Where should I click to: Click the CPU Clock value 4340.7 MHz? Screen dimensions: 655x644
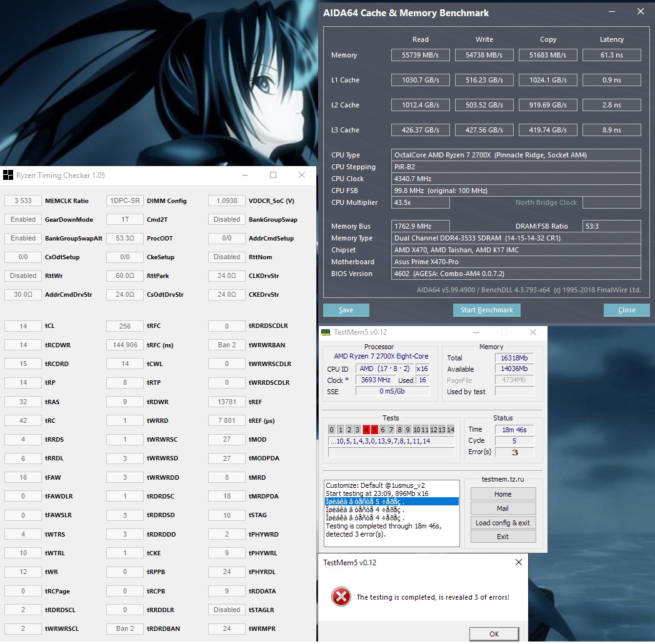tap(516, 179)
